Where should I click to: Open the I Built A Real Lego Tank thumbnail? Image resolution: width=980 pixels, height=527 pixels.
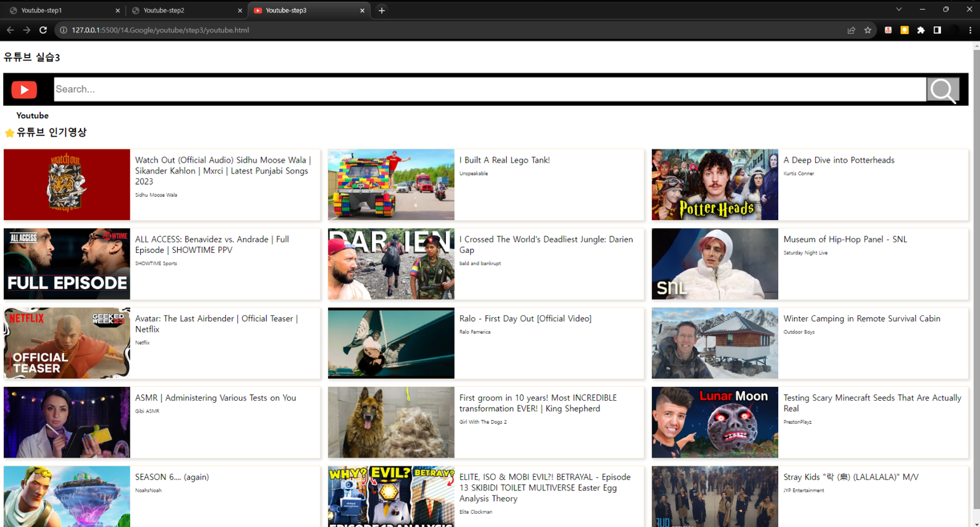pos(391,184)
